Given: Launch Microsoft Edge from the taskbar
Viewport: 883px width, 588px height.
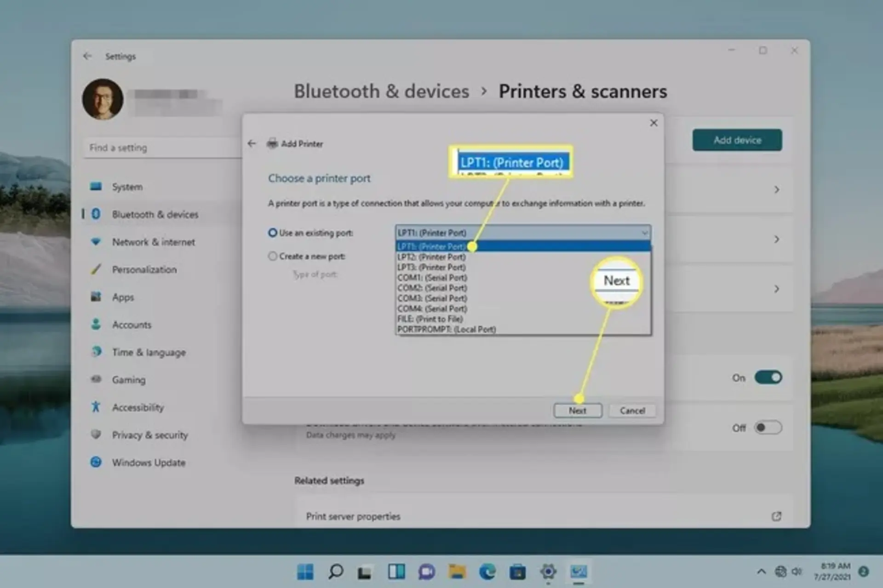Looking at the screenshot, I should 487,572.
